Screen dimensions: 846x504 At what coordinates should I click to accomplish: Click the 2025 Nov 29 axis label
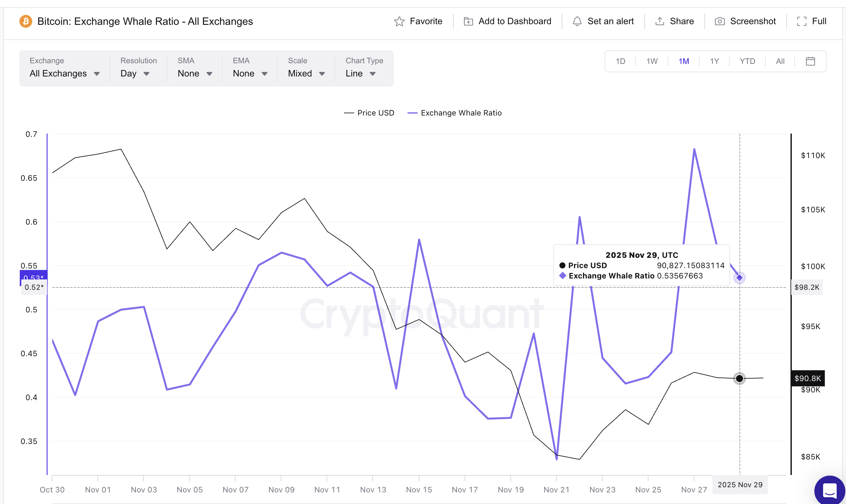coord(740,485)
